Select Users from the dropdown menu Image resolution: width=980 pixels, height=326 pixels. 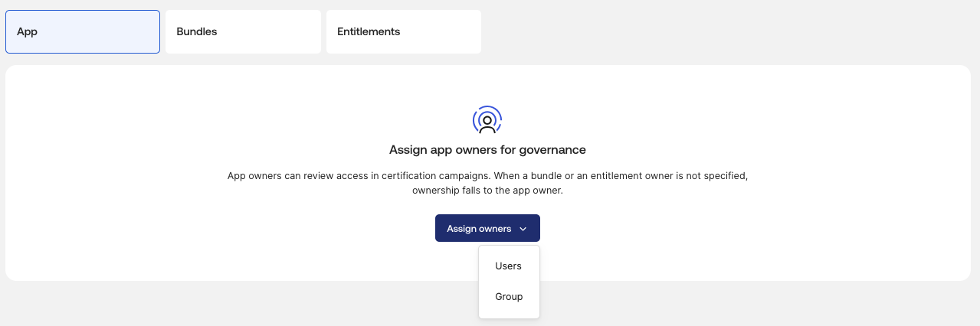click(x=509, y=266)
